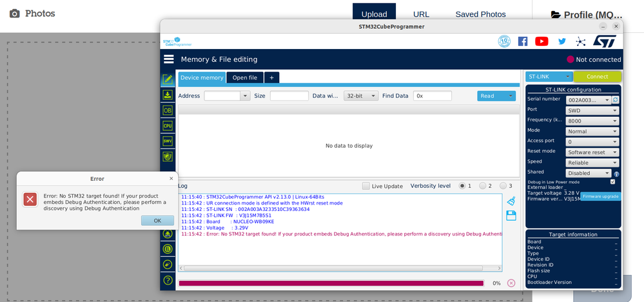The width and height of the screenshot is (644, 302).
Task: Click the Photos camera icon in browser page
Action: pos(14,14)
